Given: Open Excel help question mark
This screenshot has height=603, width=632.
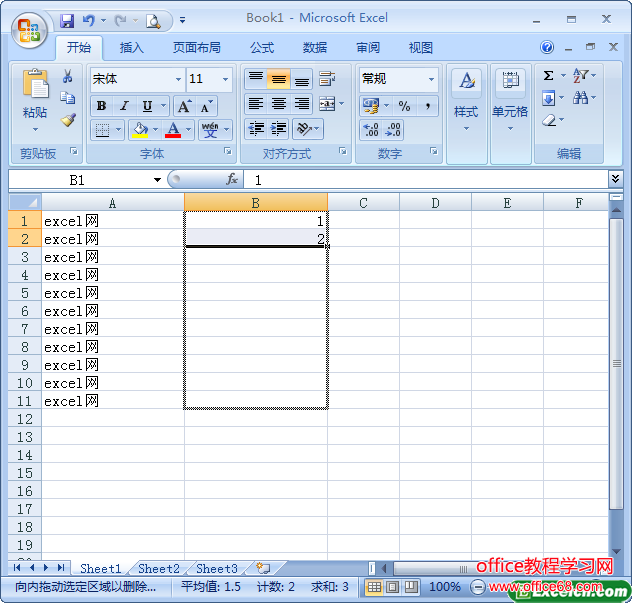Looking at the screenshot, I should point(547,48).
